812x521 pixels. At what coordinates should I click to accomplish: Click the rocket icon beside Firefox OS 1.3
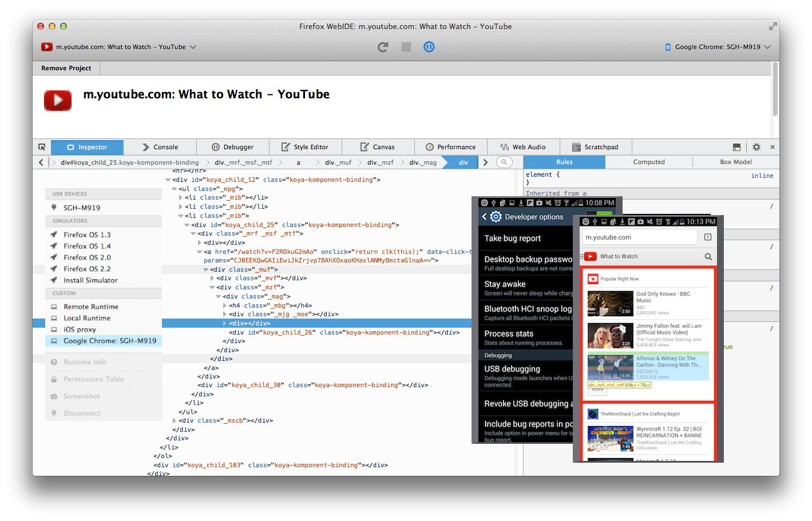(54, 234)
